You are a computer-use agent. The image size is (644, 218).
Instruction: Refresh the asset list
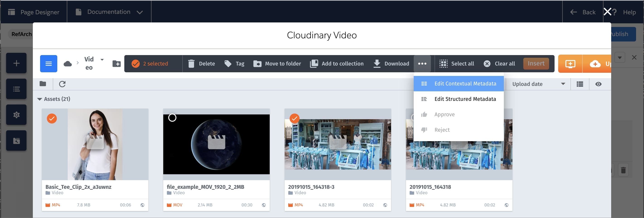62,84
